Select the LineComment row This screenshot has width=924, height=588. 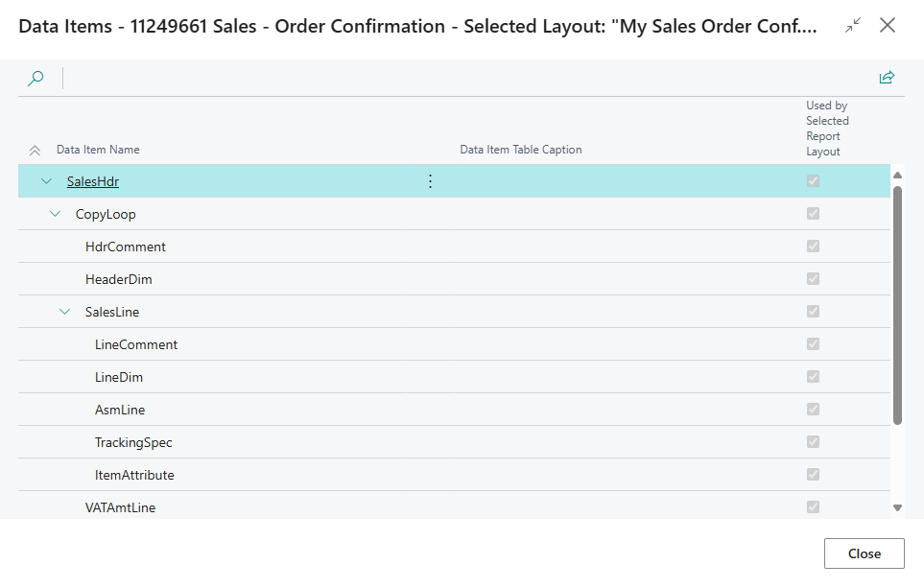[454, 344]
